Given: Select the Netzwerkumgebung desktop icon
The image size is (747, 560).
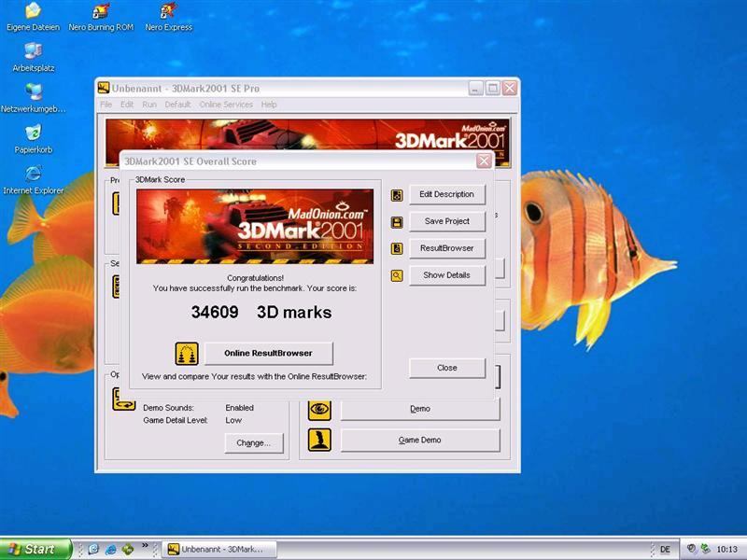Looking at the screenshot, I should click(34, 98).
